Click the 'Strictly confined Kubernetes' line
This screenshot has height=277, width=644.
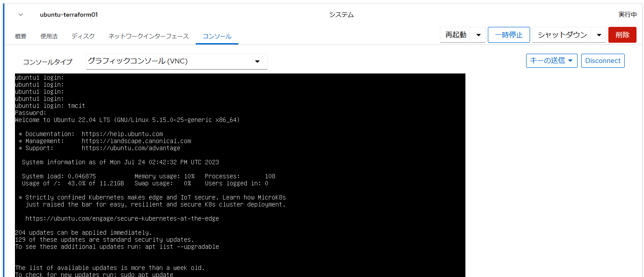[x=152, y=197]
